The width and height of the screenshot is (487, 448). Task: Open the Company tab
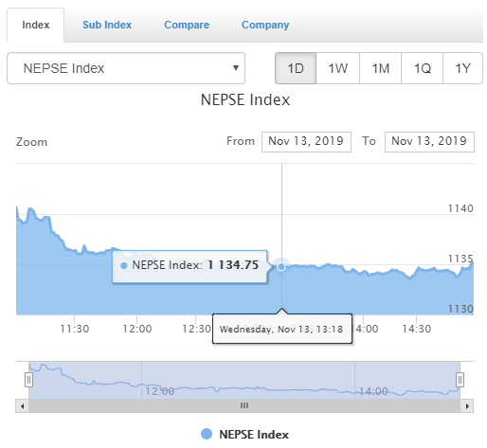(x=265, y=25)
